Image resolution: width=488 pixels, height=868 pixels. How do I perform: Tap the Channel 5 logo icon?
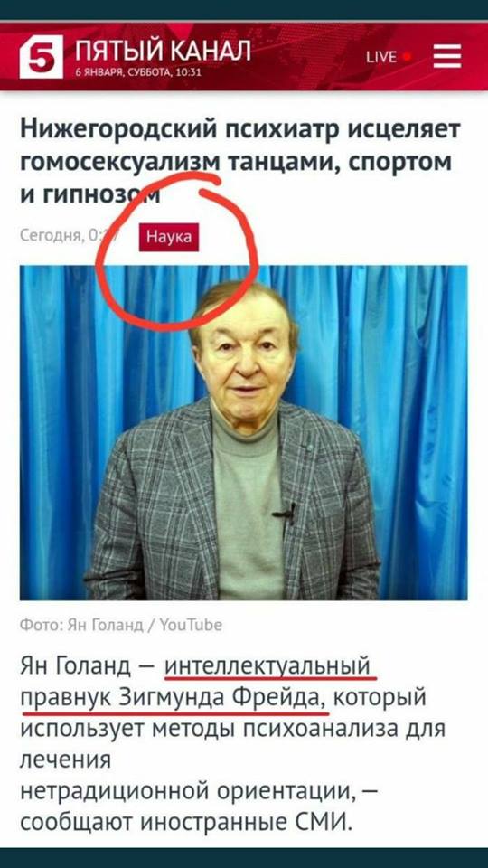42,56
